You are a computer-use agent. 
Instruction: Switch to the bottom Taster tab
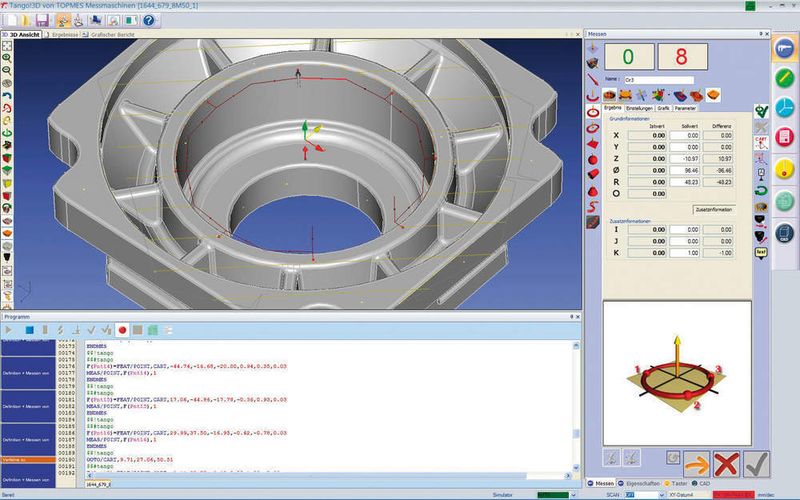tap(676, 483)
